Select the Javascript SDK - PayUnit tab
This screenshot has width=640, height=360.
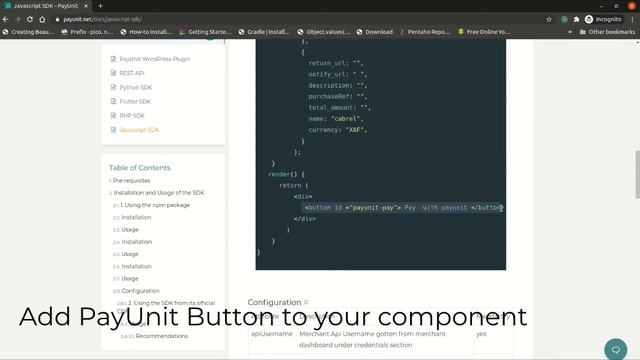point(46,6)
